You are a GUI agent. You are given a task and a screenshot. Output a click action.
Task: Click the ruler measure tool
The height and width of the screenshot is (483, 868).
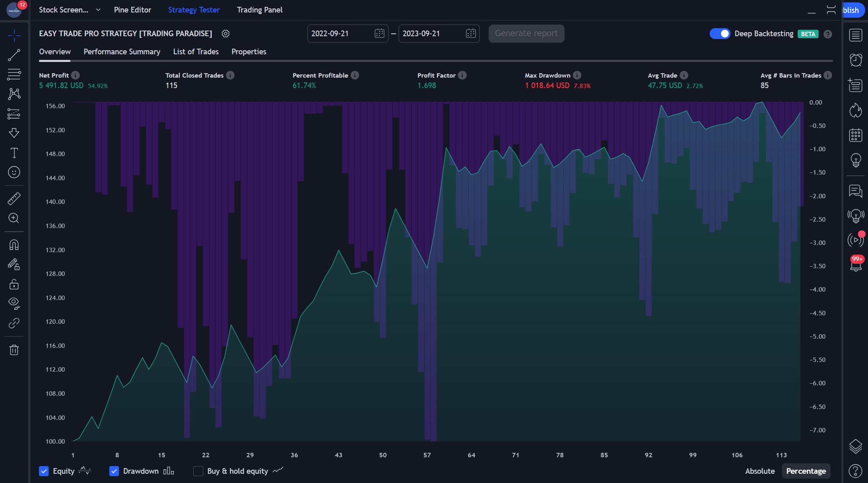click(14, 199)
